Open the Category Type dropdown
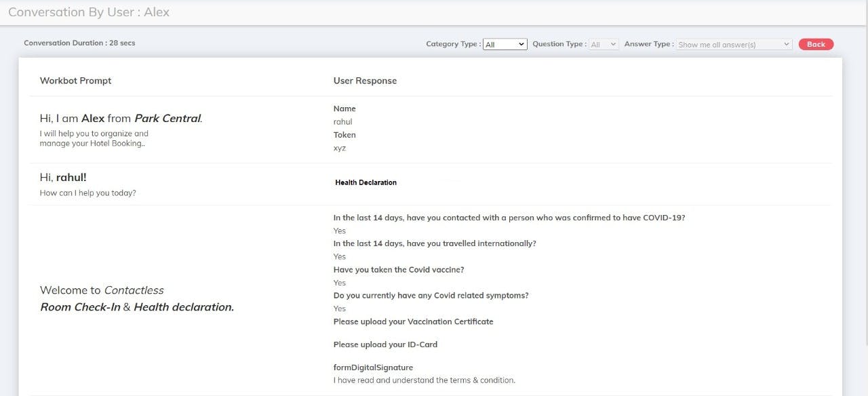The width and height of the screenshot is (868, 396). pos(505,44)
